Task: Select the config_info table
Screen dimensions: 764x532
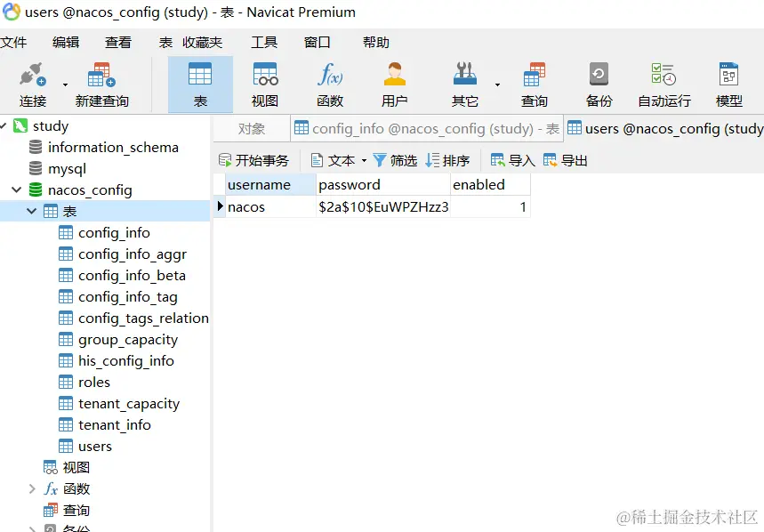Action: tap(114, 233)
